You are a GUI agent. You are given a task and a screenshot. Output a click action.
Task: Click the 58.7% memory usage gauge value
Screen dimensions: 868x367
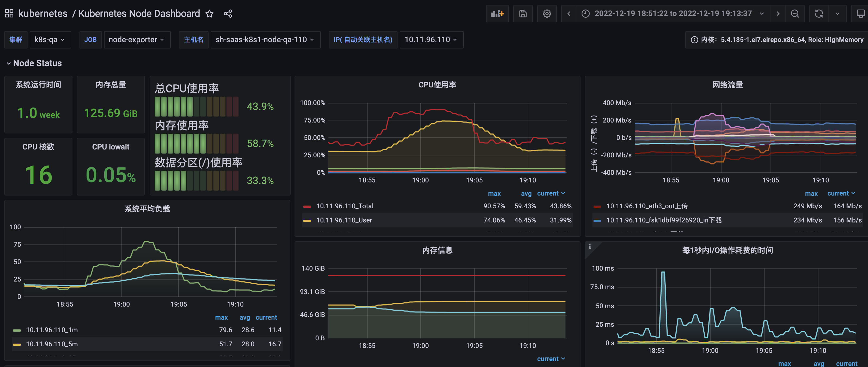pyautogui.click(x=260, y=143)
